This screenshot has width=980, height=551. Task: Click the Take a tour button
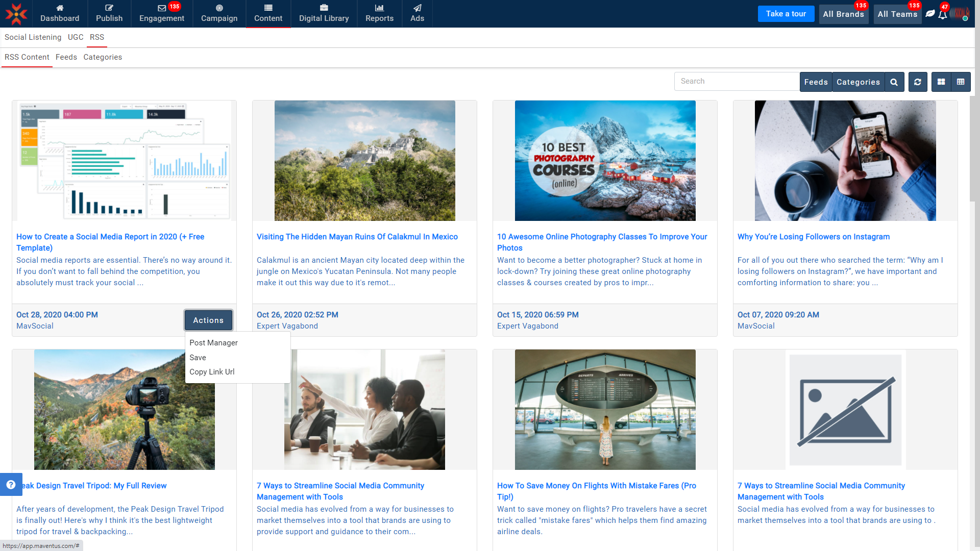[786, 14]
